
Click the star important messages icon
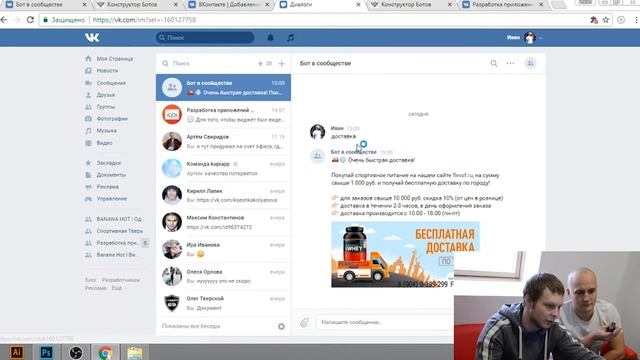click(x=260, y=63)
